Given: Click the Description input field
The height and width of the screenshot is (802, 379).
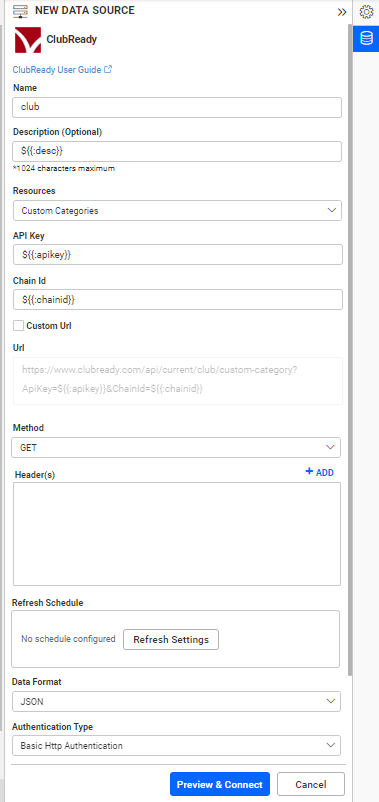Looking at the screenshot, I should [x=177, y=151].
